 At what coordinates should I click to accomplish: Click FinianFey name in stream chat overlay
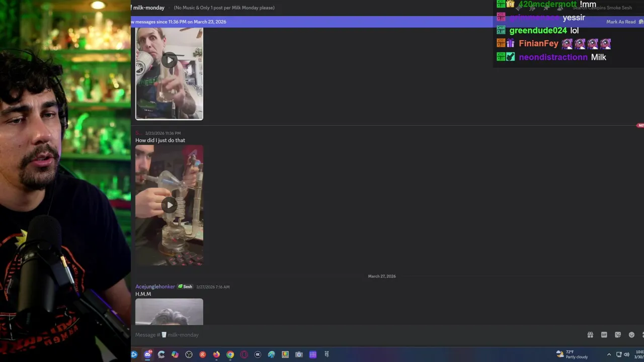pyautogui.click(x=538, y=44)
